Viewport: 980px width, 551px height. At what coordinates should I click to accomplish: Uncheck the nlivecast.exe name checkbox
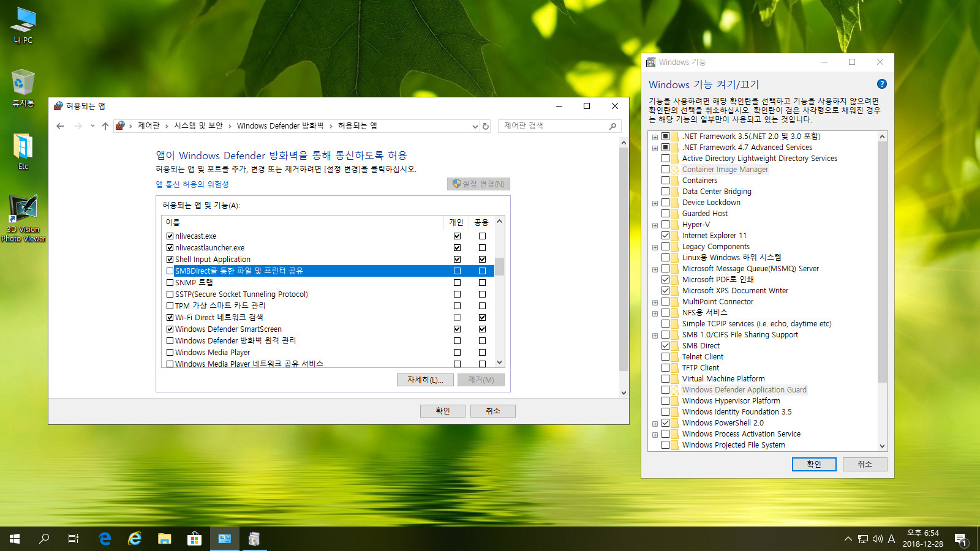[170, 236]
